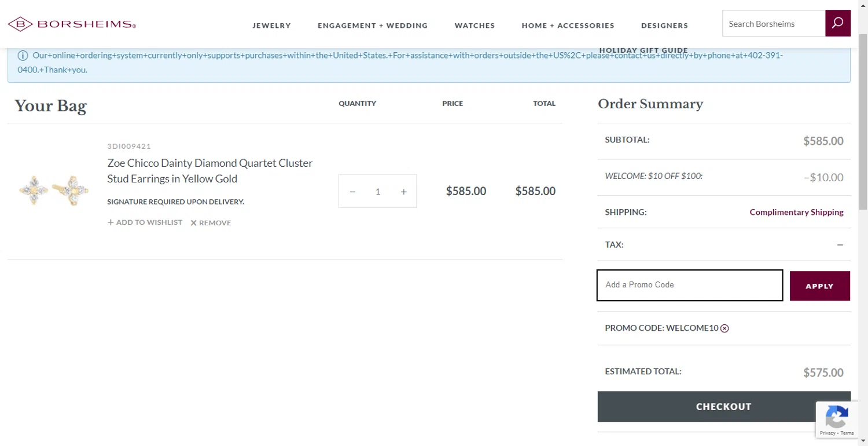Open the Holiday Gift Guide menu
This screenshot has width=868, height=446.
coord(643,50)
